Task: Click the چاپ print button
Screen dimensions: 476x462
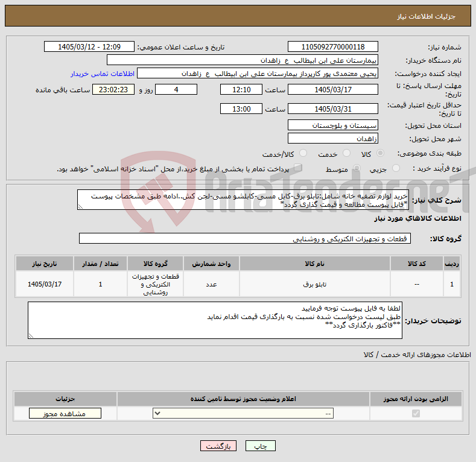Action: coord(261,446)
